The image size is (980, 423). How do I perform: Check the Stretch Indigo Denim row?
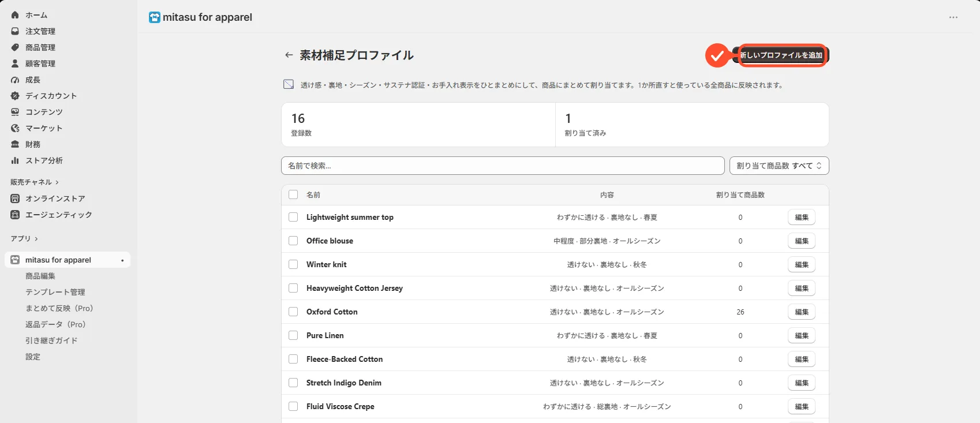[x=293, y=383]
